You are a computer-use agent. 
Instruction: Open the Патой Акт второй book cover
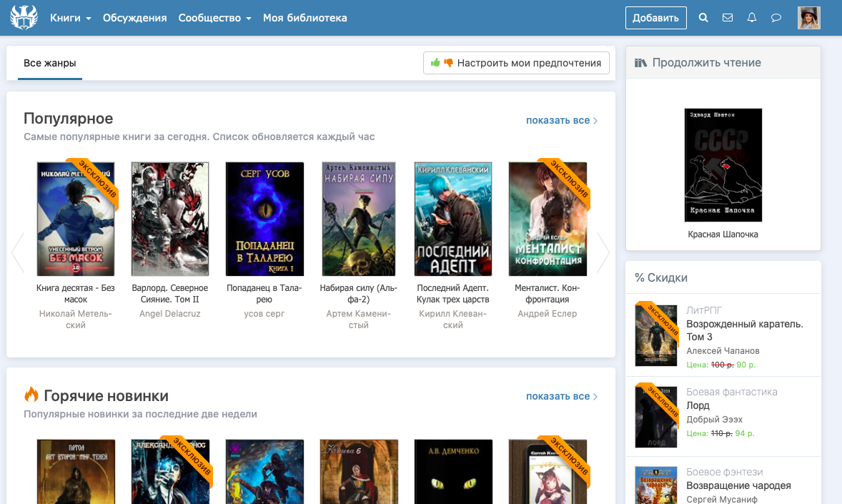pyautogui.click(x=76, y=472)
